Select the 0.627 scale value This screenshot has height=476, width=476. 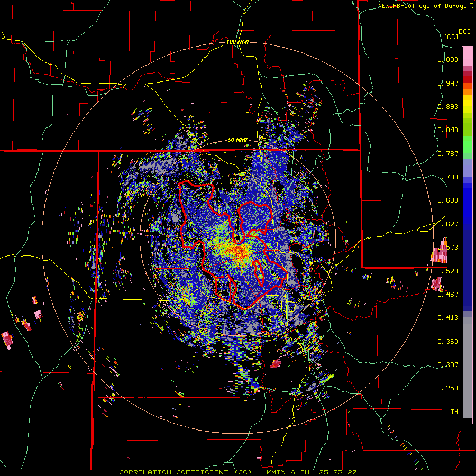point(448,224)
